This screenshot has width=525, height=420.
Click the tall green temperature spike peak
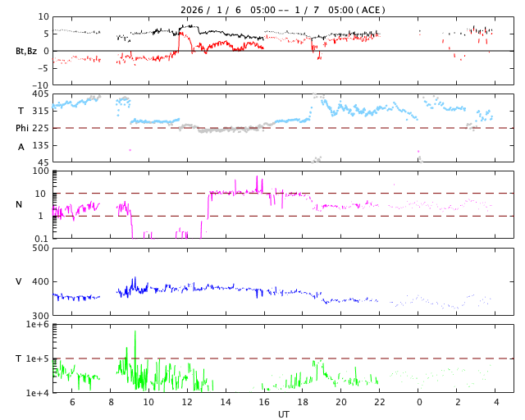coord(135,332)
